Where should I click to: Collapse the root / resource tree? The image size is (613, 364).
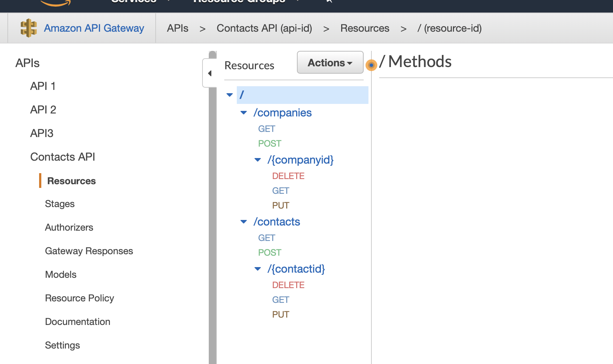pyautogui.click(x=230, y=95)
